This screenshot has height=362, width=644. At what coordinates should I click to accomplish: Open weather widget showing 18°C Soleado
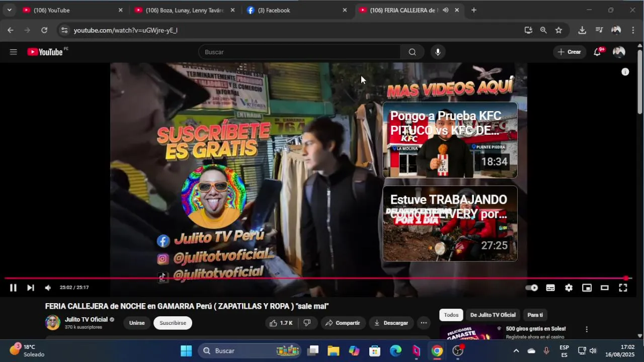[x=28, y=350]
